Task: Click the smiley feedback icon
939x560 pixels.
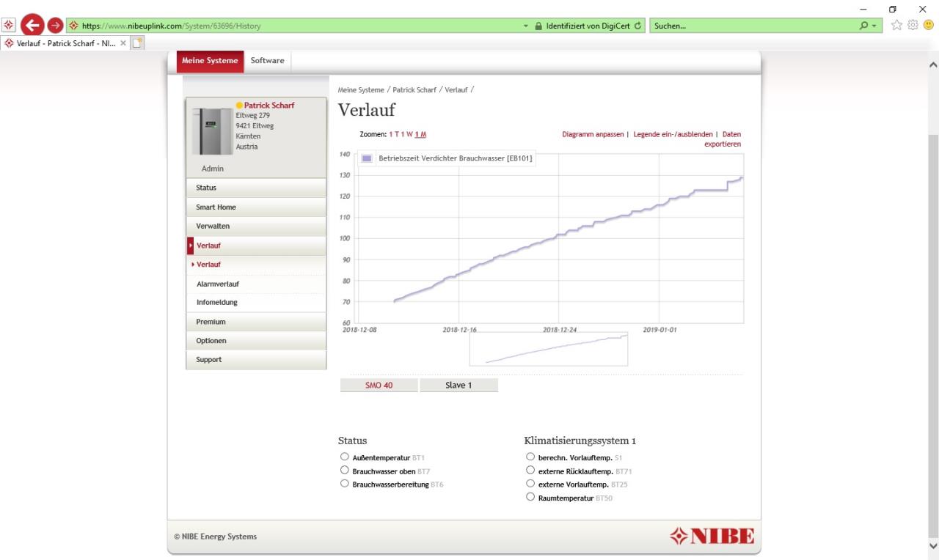Action: point(929,25)
